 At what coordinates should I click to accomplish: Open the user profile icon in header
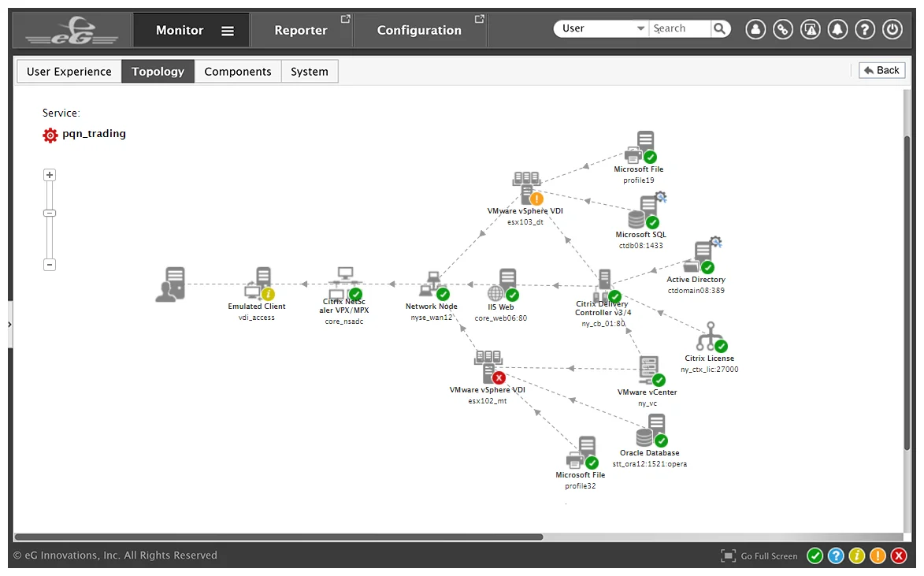[755, 29]
